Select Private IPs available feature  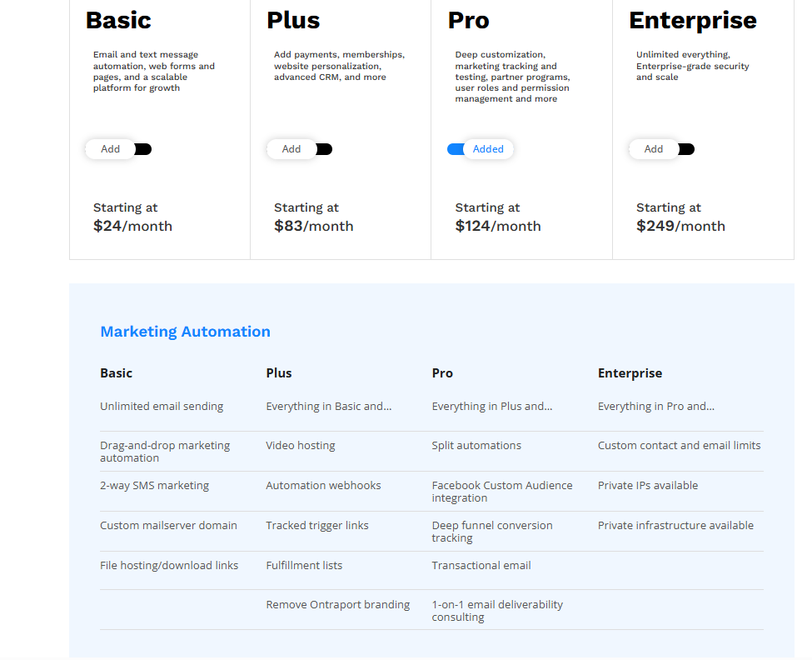(648, 485)
